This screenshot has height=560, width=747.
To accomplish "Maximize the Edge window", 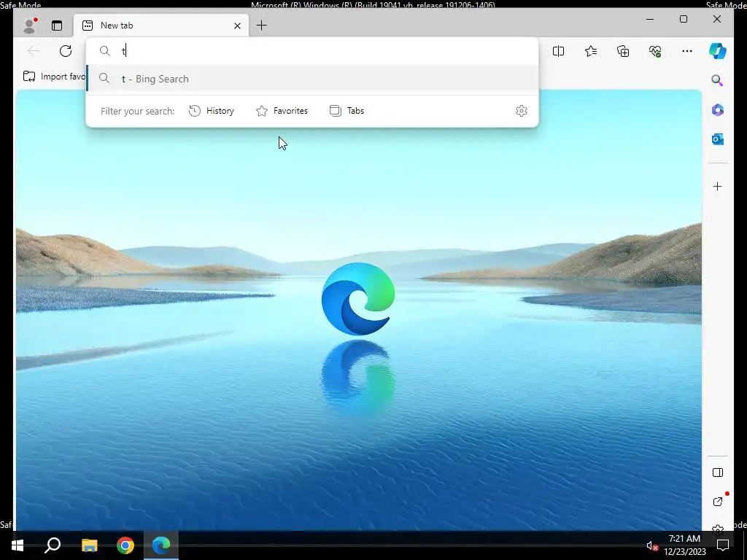I will (683, 19).
